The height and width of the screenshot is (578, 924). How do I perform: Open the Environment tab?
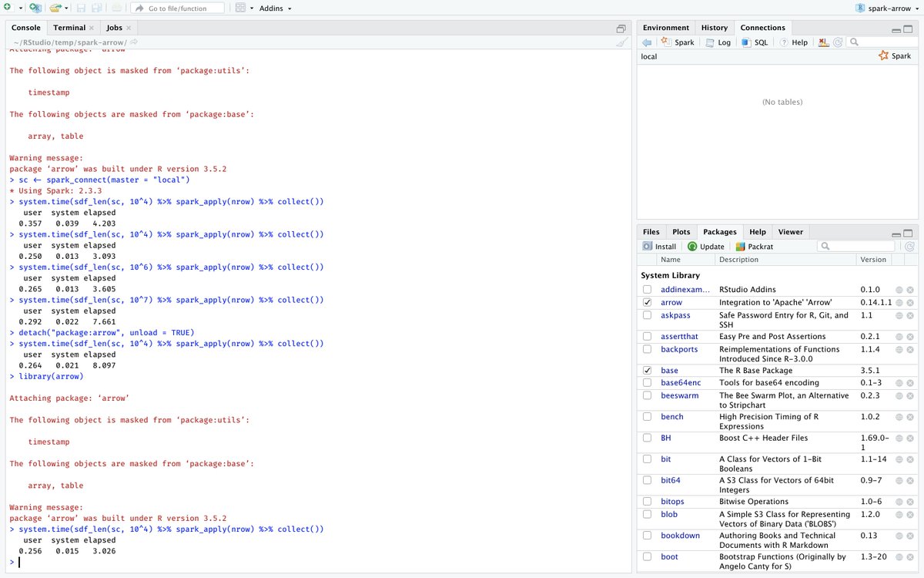(667, 28)
